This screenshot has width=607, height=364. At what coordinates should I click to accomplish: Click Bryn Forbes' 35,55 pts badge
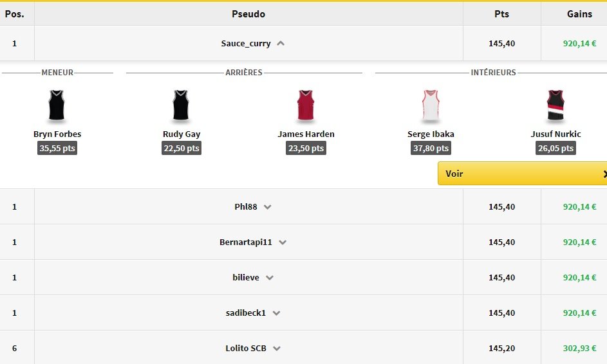57,148
